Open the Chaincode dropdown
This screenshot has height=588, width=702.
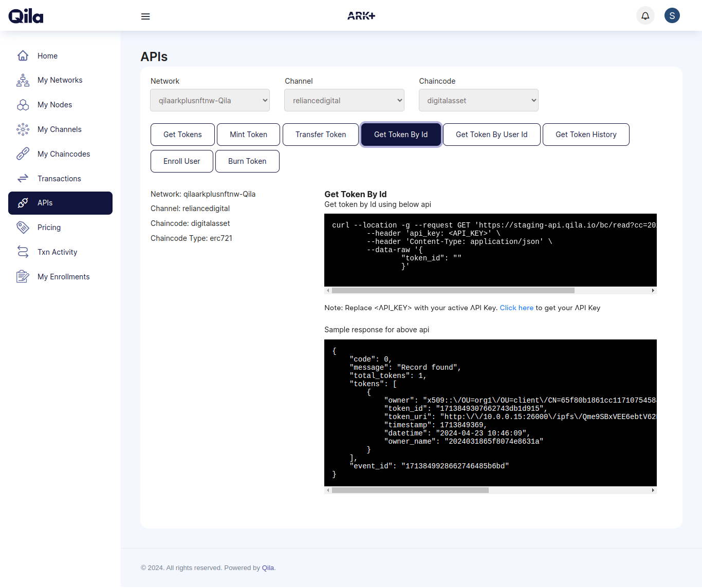[x=478, y=100]
